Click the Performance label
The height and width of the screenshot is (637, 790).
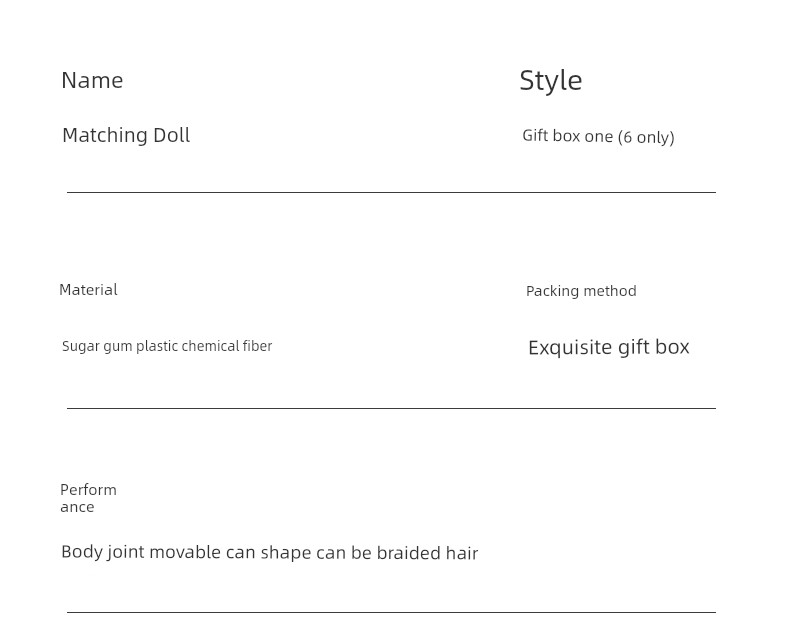pos(88,498)
